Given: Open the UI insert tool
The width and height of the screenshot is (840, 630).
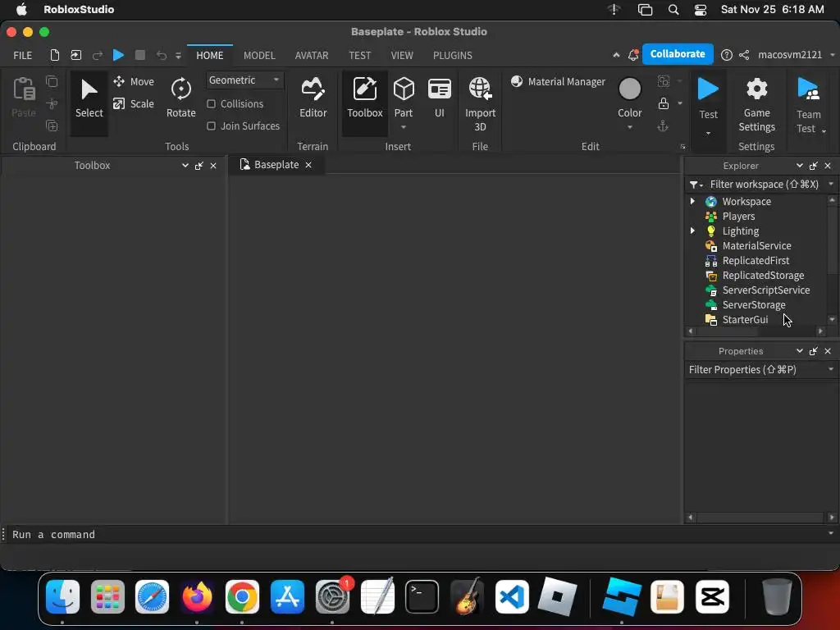Looking at the screenshot, I should point(440,98).
